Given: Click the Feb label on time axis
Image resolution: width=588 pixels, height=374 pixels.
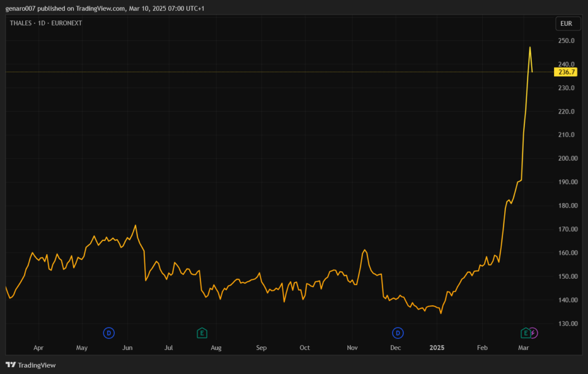Looking at the screenshot, I should (x=482, y=348).
